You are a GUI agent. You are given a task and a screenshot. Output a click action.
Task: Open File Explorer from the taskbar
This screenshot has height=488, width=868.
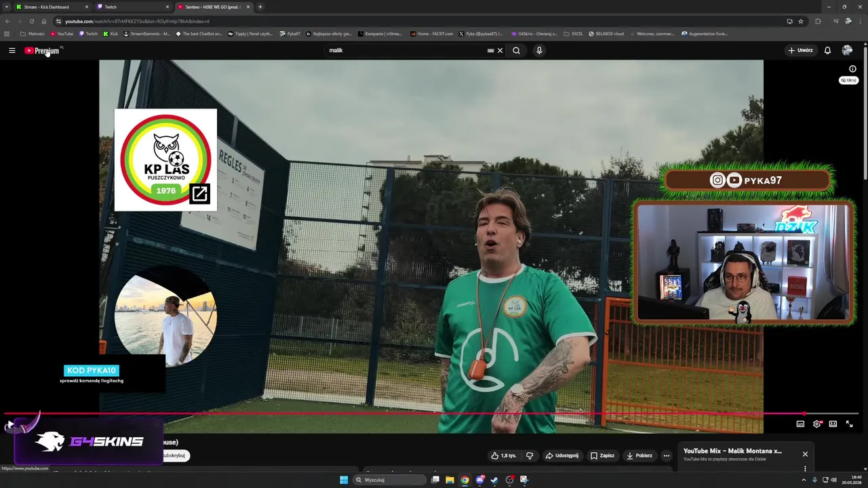point(450,480)
